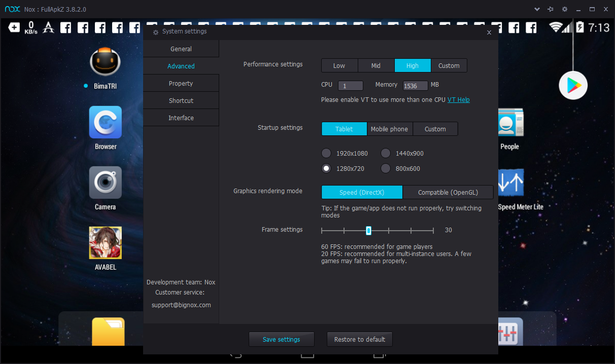Open the People contacts app

click(x=510, y=122)
